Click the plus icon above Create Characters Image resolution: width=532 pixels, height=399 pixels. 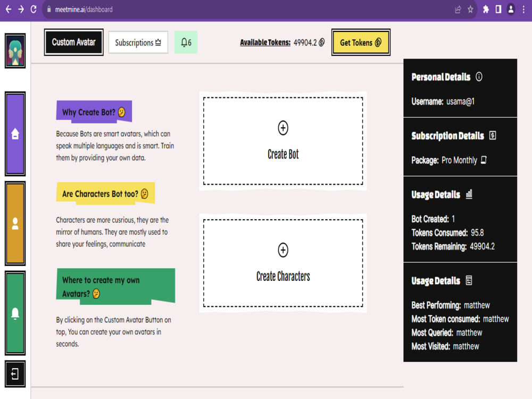283,250
